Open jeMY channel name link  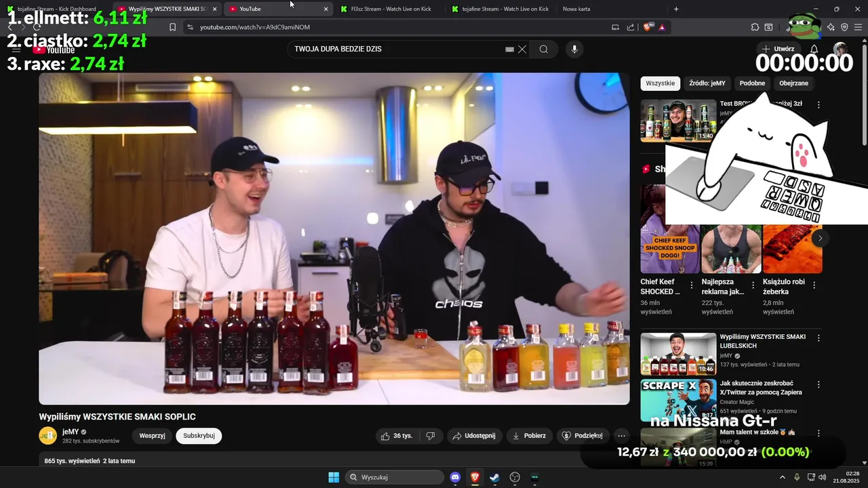pos(71,432)
